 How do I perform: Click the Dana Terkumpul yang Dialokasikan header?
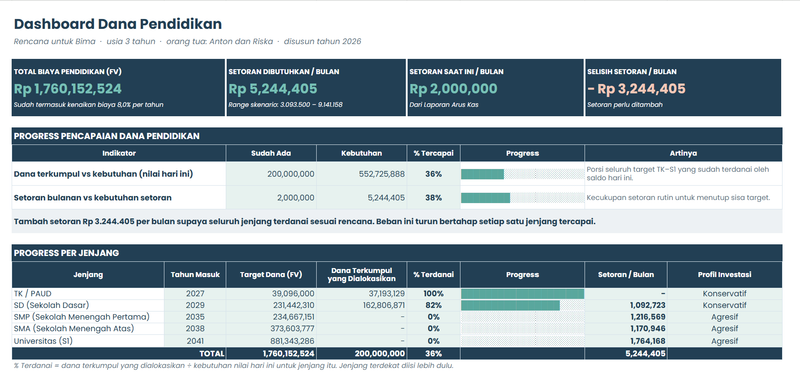point(362,275)
